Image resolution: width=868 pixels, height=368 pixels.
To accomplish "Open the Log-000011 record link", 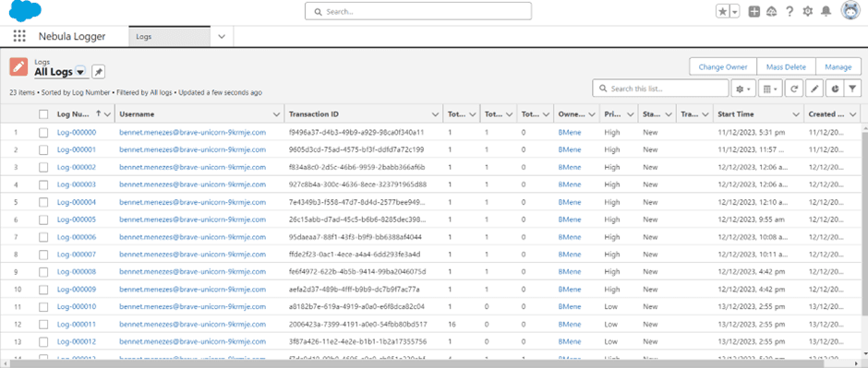I will (77, 324).
